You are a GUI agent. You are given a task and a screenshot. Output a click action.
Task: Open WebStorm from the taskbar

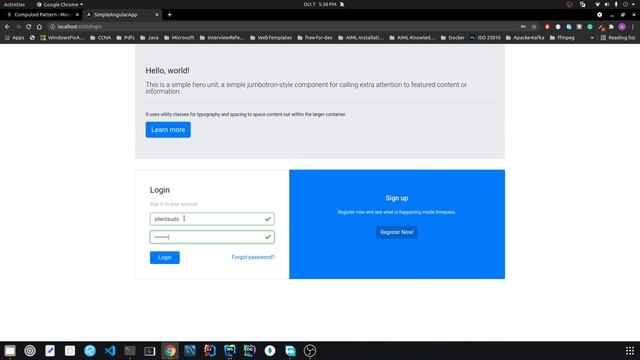coord(230,351)
